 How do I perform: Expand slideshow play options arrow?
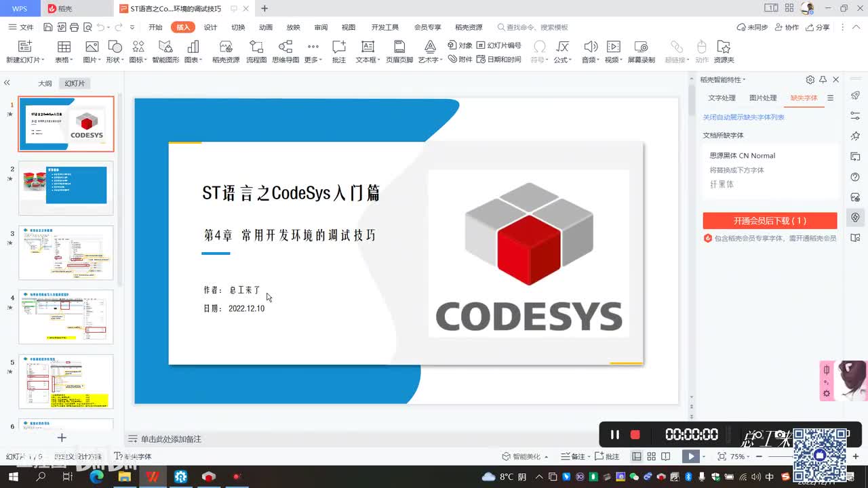pos(705,457)
